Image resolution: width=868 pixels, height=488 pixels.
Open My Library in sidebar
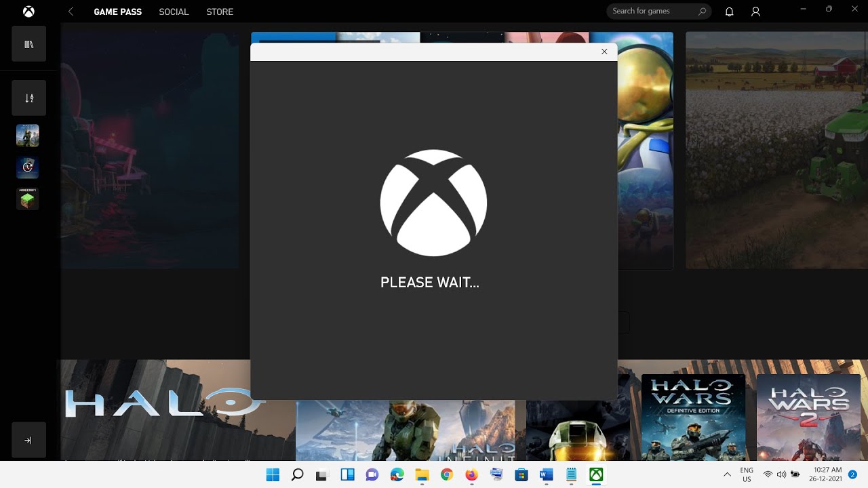click(28, 44)
